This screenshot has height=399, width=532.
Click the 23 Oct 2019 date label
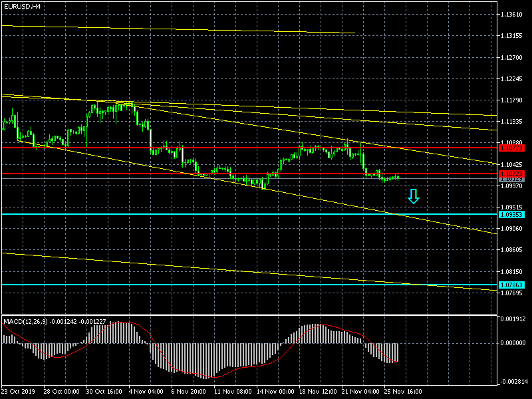18,392
